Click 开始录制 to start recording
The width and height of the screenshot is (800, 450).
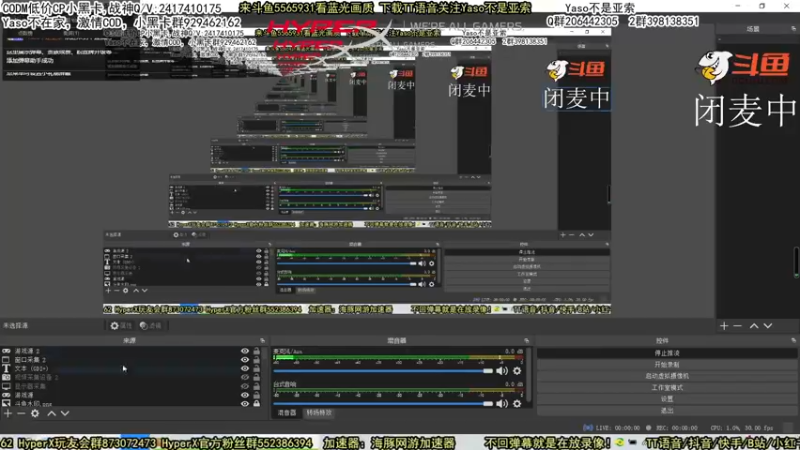(x=667, y=365)
